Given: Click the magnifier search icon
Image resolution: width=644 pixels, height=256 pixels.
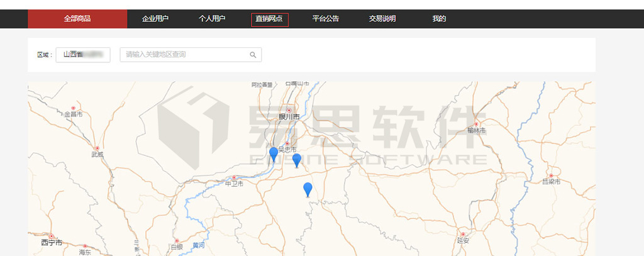Looking at the screenshot, I should 253,55.
